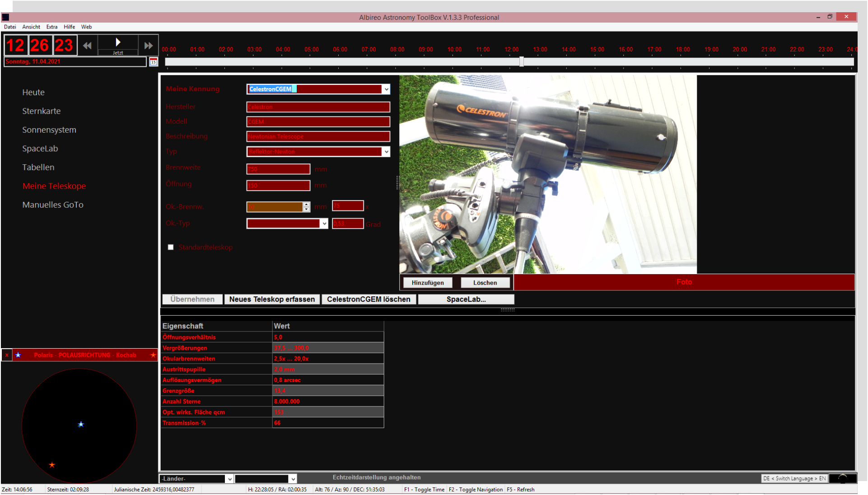
Task: Click the magnification field showing 75
Action: (348, 206)
